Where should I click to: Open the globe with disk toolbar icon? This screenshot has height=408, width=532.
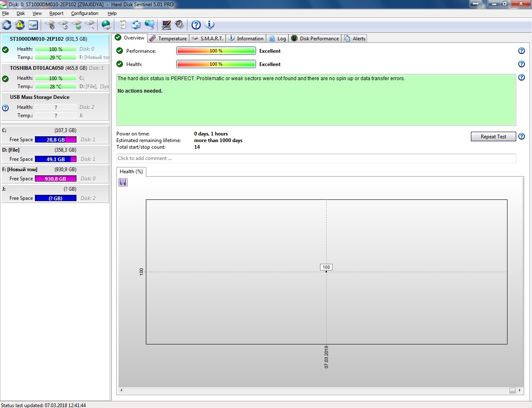(x=106, y=25)
